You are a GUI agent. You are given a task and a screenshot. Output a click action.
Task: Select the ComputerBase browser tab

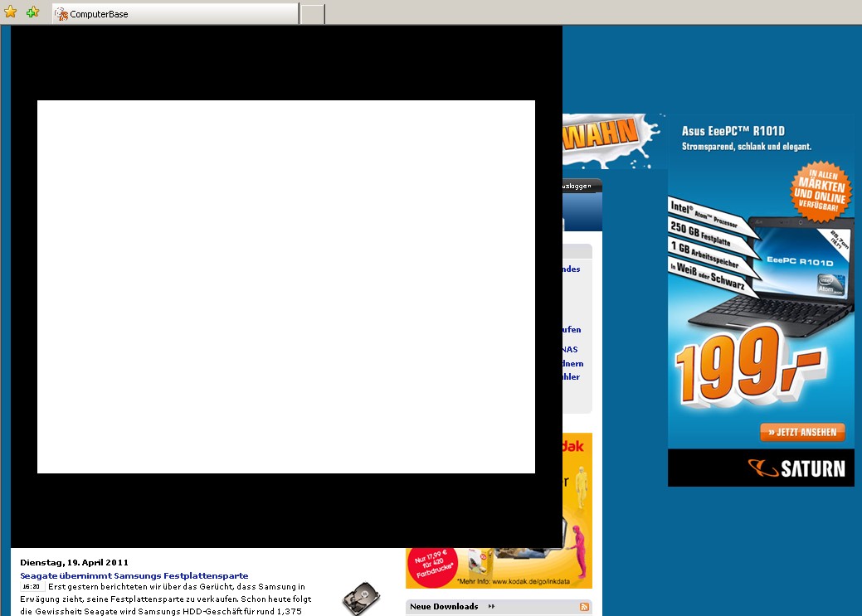175,14
